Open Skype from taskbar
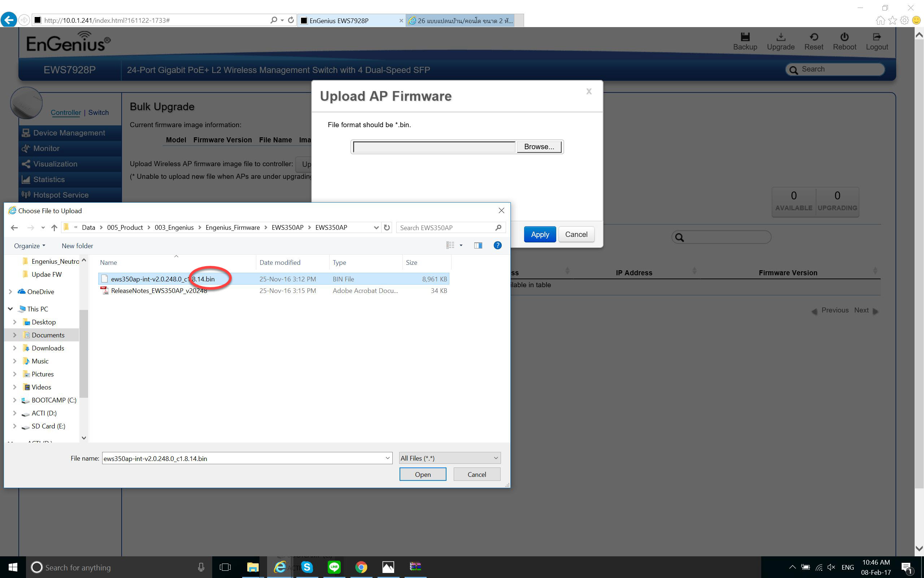Screen dimensions: 924x578 (307, 567)
